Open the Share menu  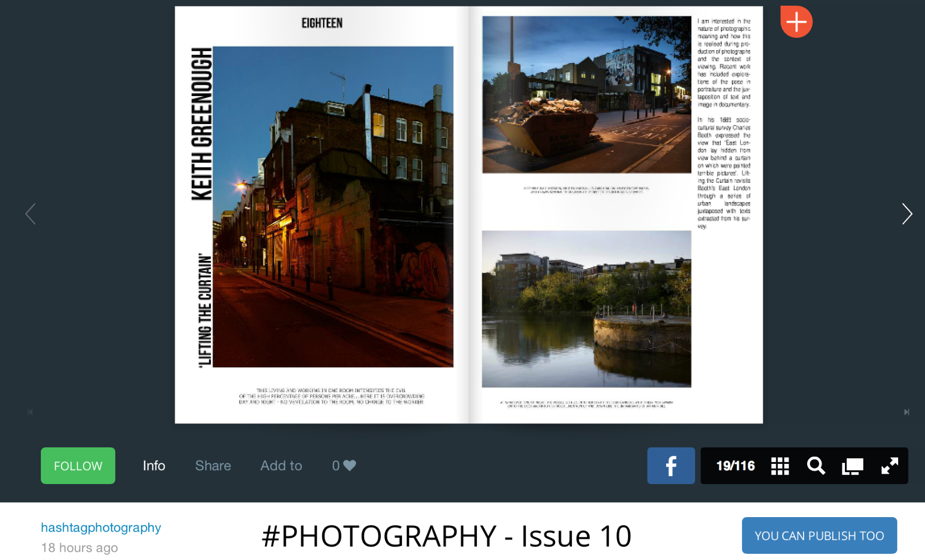pyautogui.click(x=213, y=465)
